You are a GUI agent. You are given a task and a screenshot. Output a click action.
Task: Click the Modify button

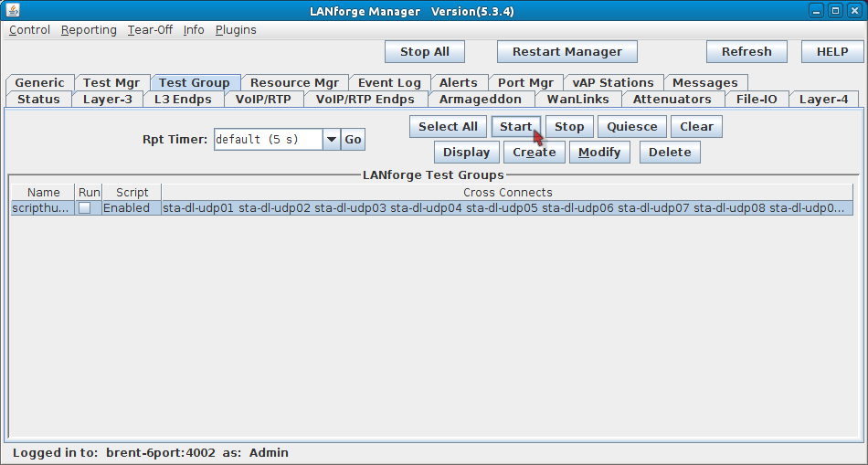[599, 153]
